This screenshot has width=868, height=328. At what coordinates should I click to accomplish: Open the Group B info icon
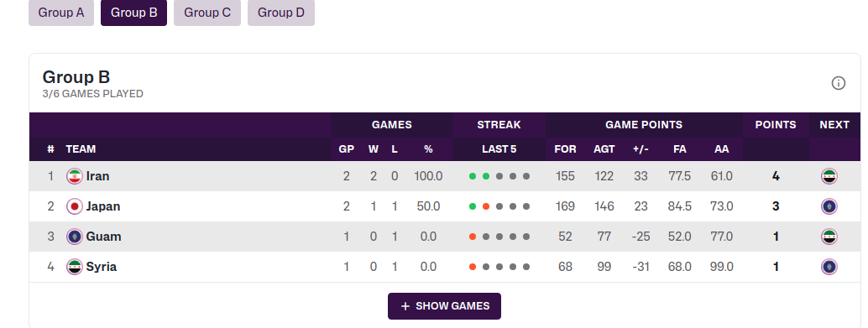[838, 84]
